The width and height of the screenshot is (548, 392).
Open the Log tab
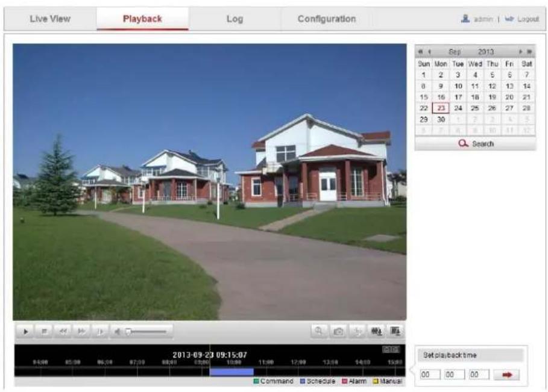coord(235,19)
